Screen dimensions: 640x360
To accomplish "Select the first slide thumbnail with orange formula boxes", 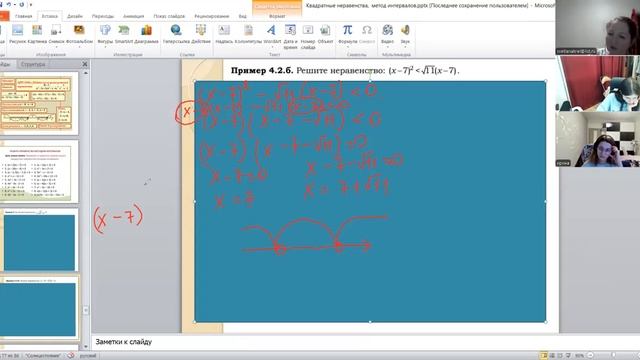I will 39,104.
